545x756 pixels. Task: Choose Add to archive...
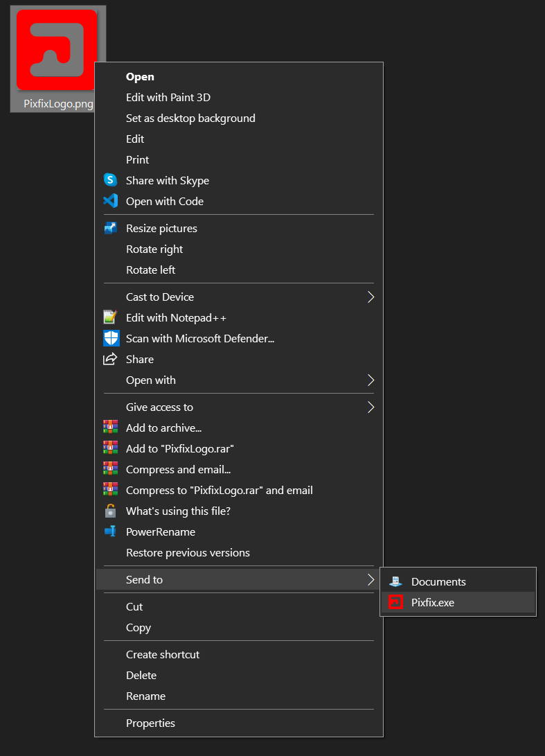(239, 428)
